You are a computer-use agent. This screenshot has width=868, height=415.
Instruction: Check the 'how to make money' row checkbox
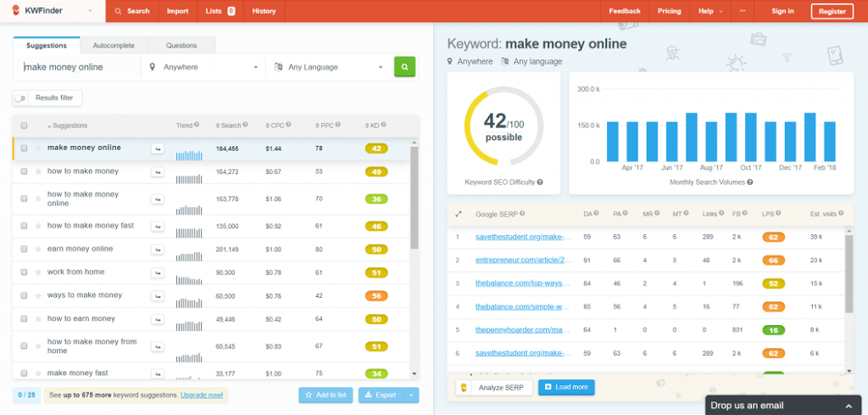24,171
